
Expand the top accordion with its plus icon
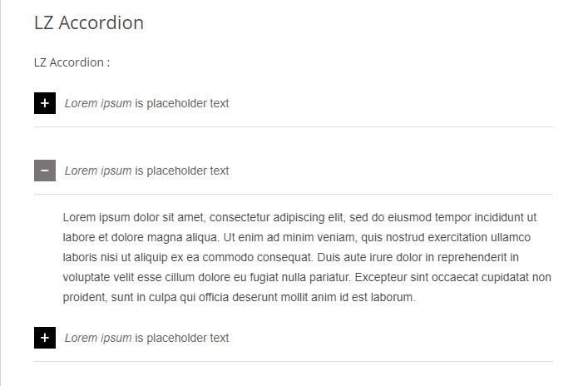click(x=45, y=103)
